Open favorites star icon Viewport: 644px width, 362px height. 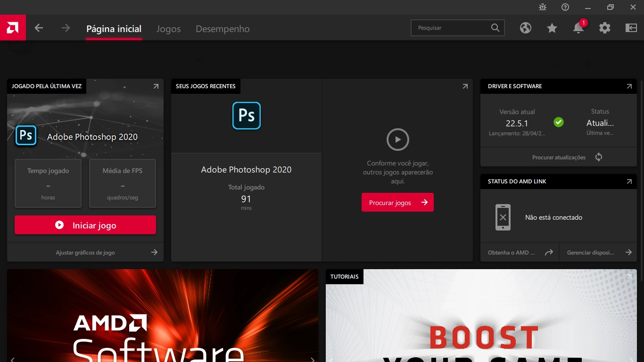point(552,28)
